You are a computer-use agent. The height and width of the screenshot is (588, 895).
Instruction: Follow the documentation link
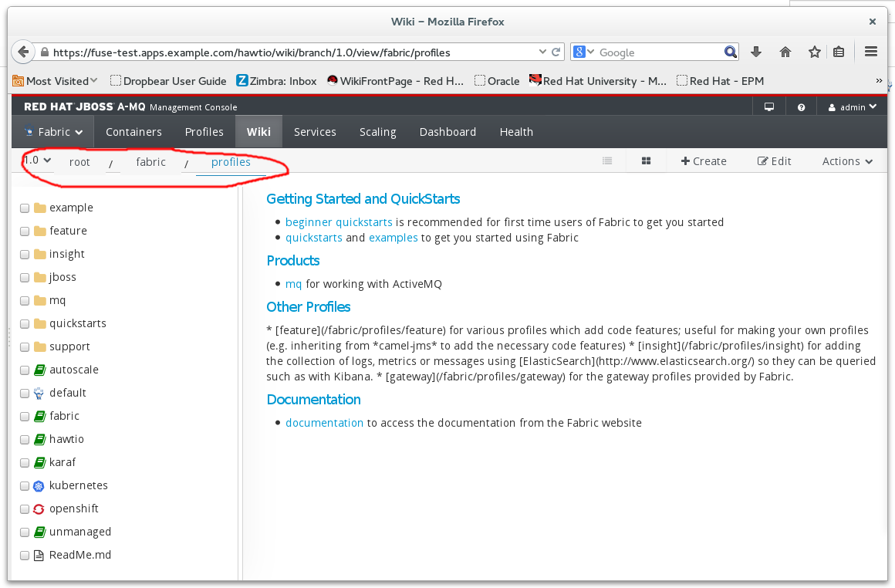(x=324, y=422)
